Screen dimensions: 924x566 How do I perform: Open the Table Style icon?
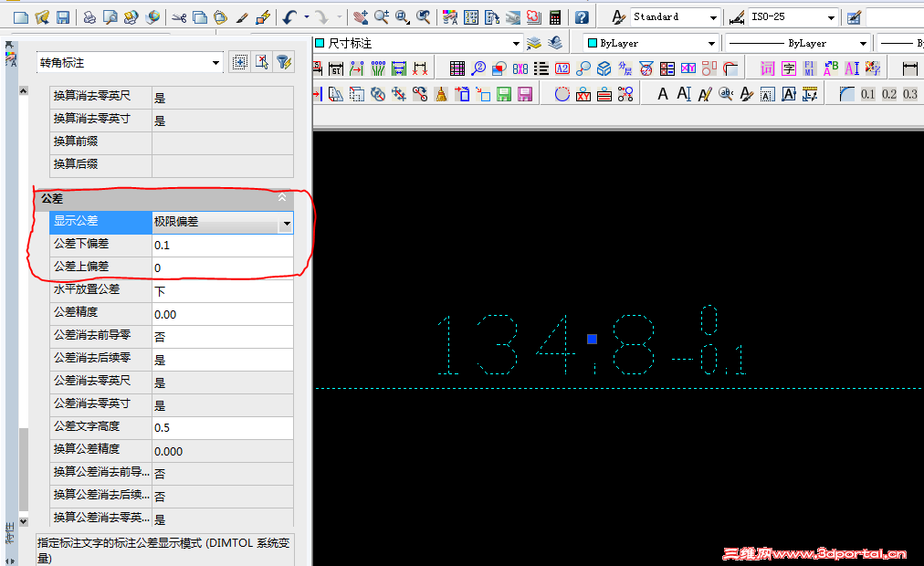[x=854, y=18]
